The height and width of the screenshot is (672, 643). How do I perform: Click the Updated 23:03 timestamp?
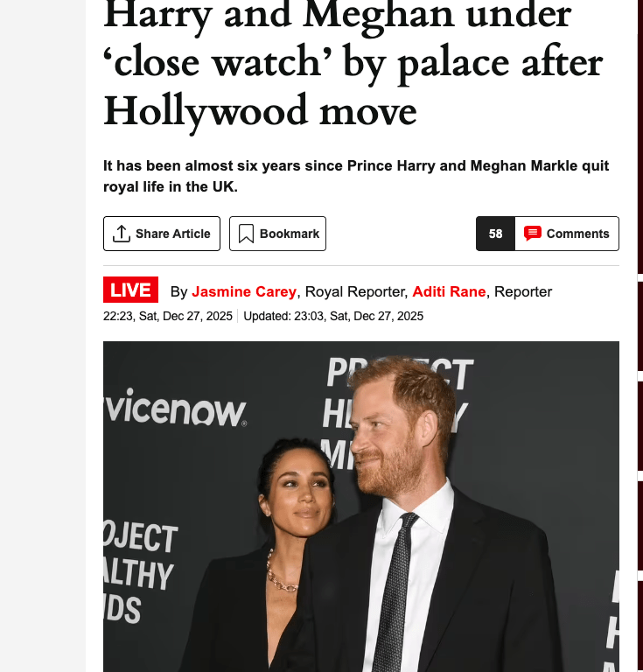(x=333, y=316)
